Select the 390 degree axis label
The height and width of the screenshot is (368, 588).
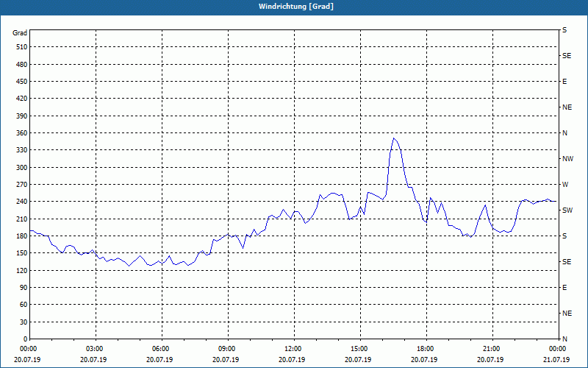tap(22, 116)
